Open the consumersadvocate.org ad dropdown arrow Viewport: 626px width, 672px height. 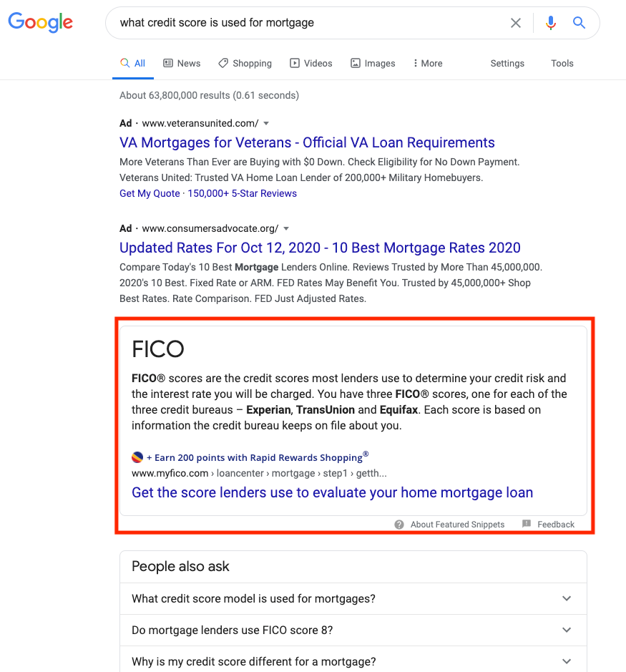click(286, 228)
